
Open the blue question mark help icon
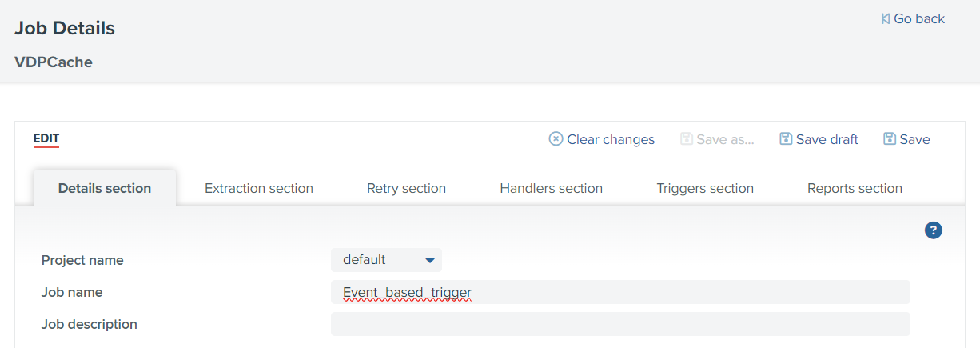coord(934,230)
